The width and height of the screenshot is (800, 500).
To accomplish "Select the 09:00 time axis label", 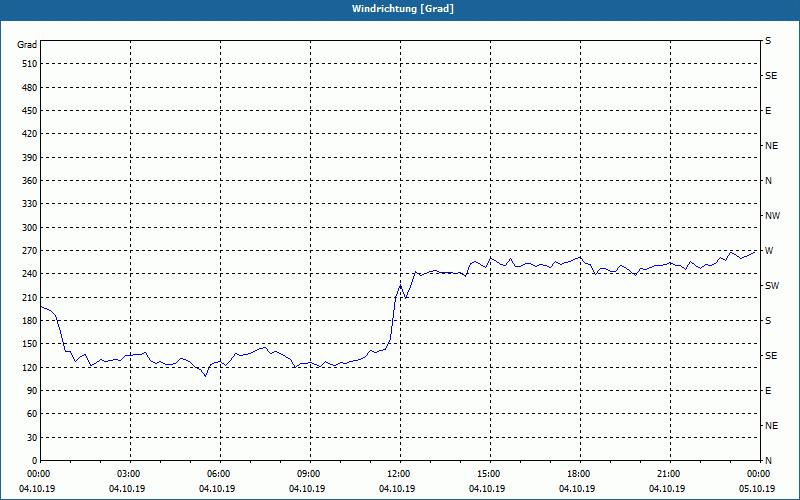I will tap(308, 474).
